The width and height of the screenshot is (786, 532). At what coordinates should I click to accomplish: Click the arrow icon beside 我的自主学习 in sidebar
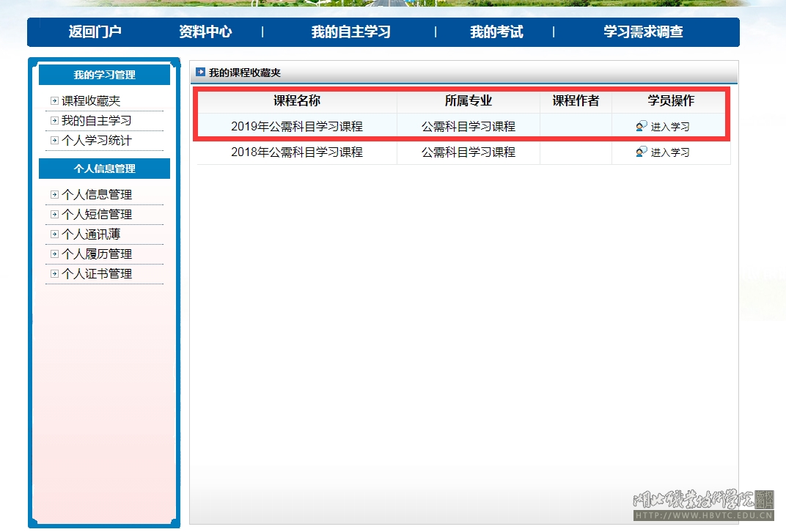54,121
